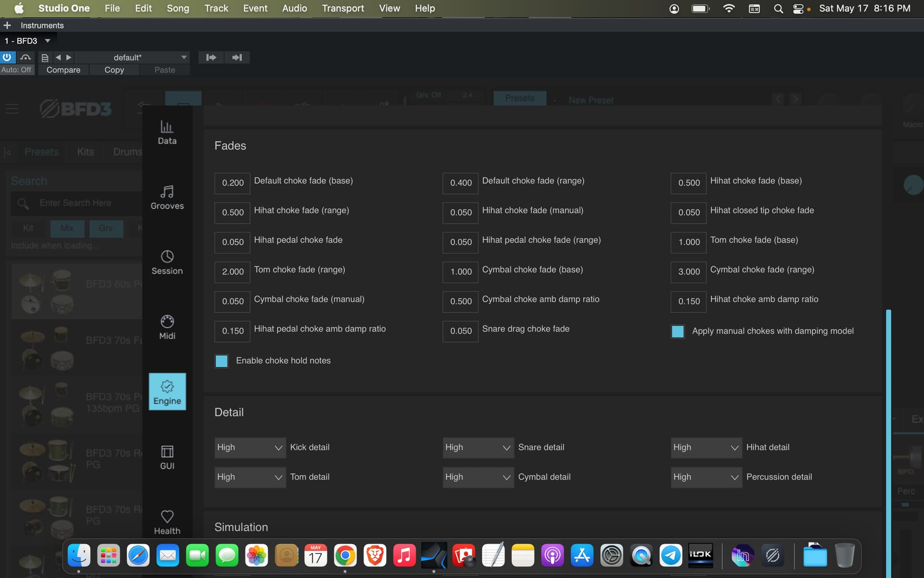This screenshot has height=578, width=924.
Task: Click the Compare button
Action: tap(63, 70)
